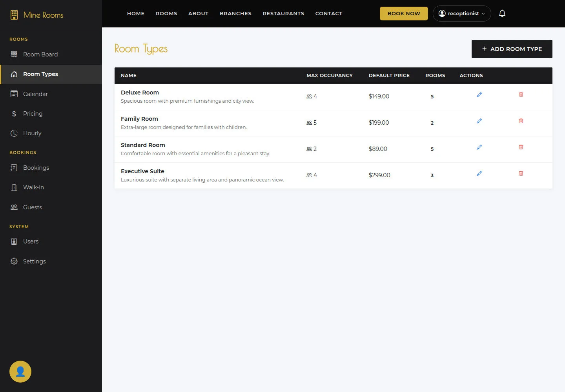Open Room Board in sidebar
This screenshot has height=392, width=565.
[x=51, y=54]
